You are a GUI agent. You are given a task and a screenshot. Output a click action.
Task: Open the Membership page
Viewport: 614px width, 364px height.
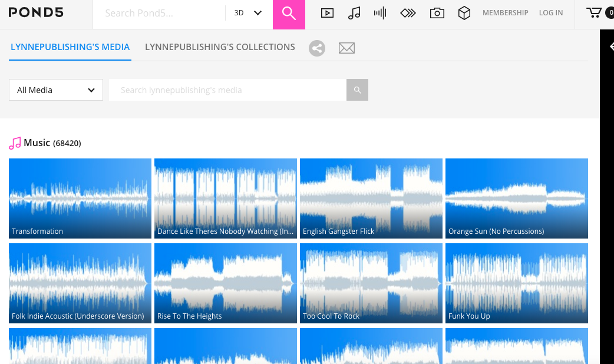click(x=505, y=13)
